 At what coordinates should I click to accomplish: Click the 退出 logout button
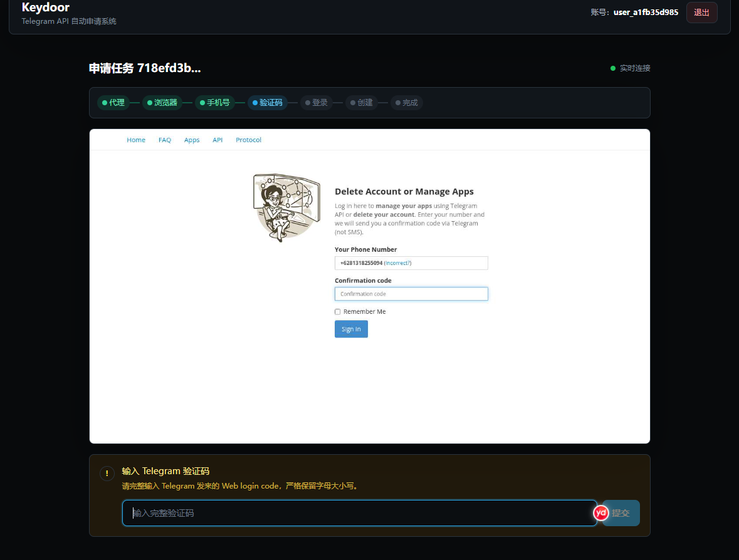point(701,13)
